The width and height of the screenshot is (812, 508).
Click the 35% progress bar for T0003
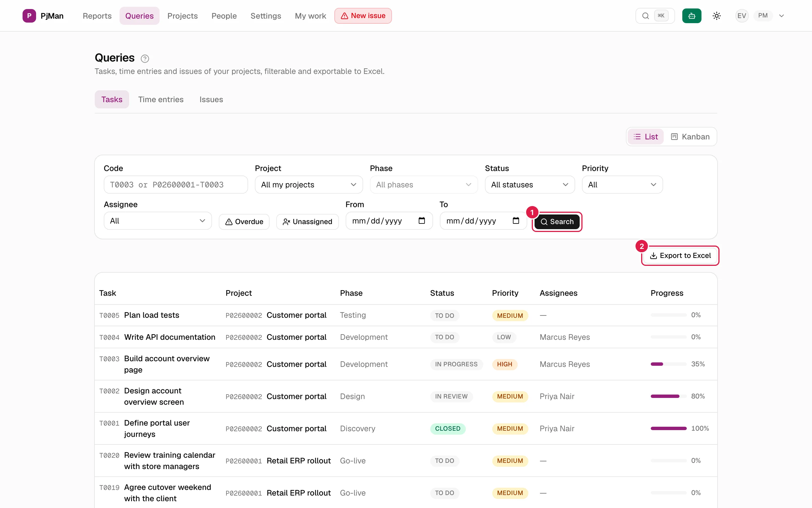[668, 364]
